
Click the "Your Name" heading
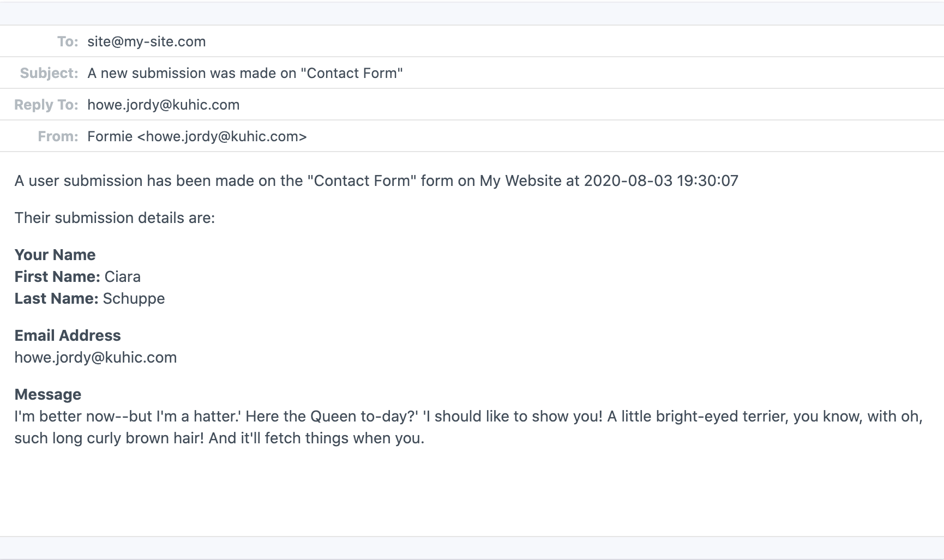(55, 255)
